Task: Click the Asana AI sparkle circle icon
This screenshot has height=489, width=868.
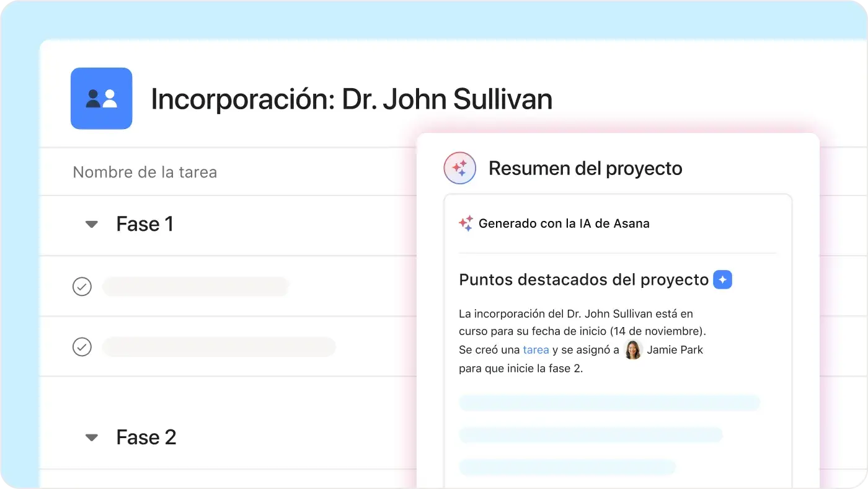Action: (x=460, y=168)
